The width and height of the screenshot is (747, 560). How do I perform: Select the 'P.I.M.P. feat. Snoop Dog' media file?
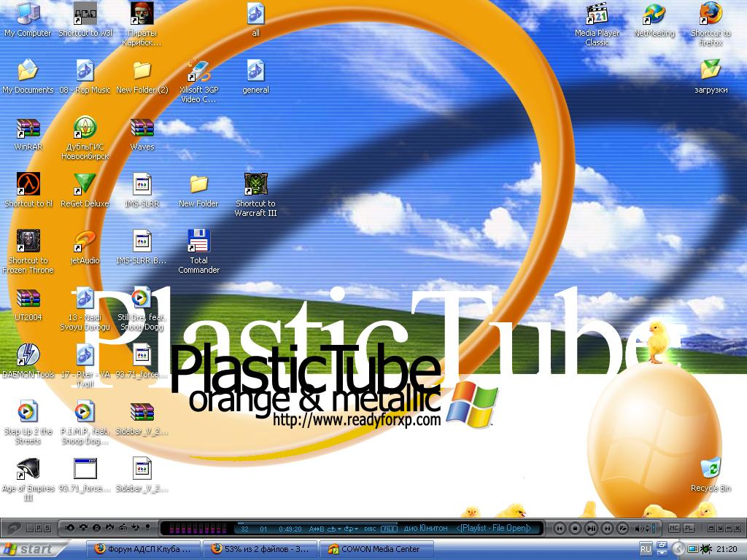tap(85, 423)
